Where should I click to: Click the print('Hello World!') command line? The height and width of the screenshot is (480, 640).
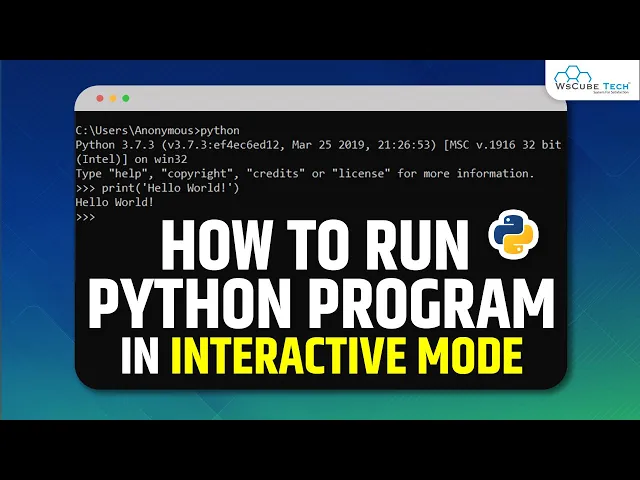point(158,188)
